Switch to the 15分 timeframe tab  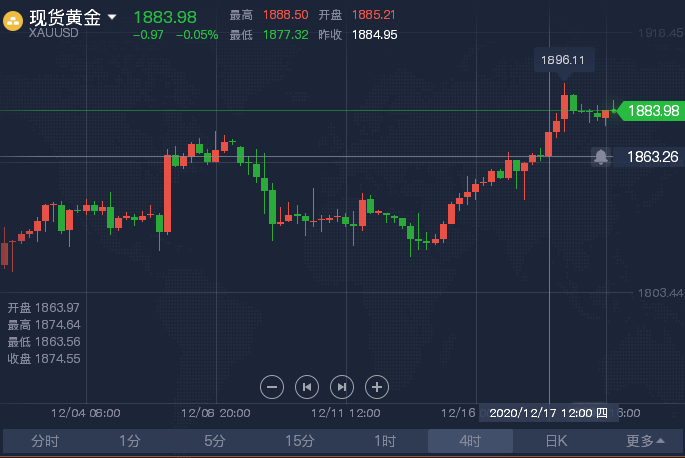(300, 441)
